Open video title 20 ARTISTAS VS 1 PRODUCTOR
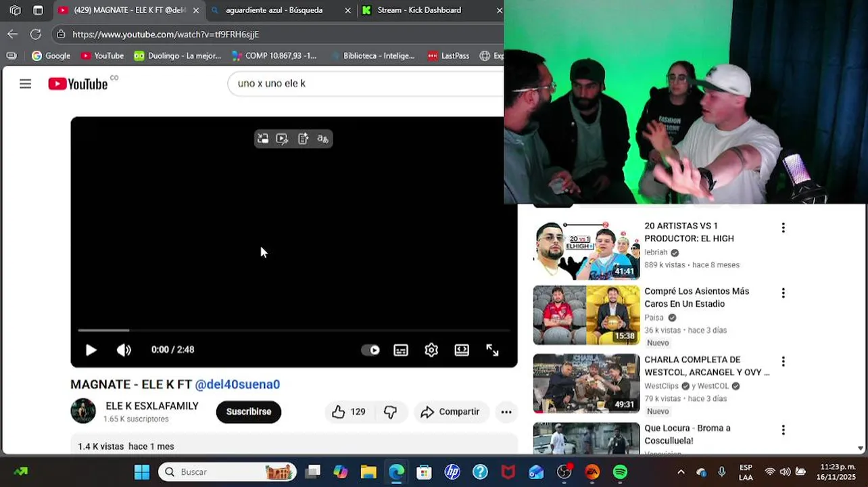 (x=689, y=232)
